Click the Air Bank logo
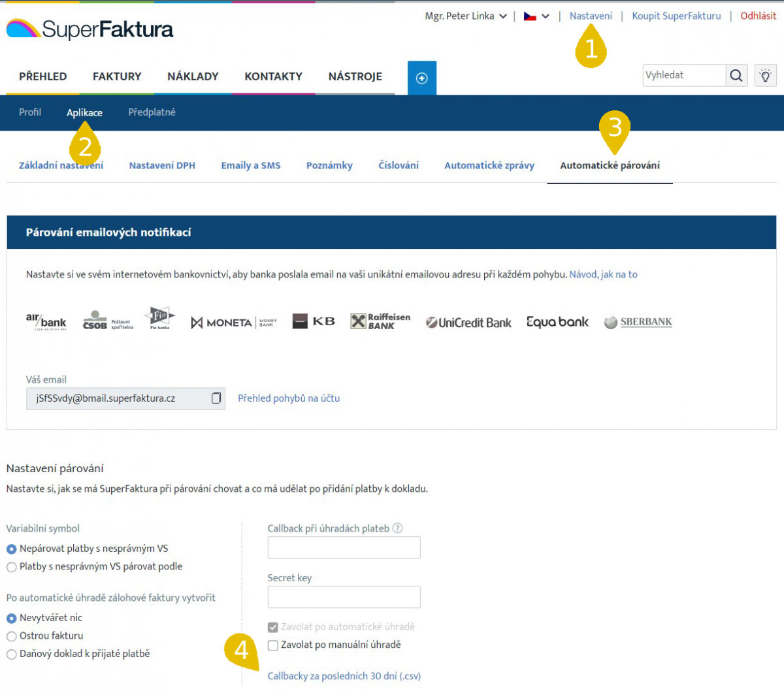 pyautogui.click(x=46, y=321)
